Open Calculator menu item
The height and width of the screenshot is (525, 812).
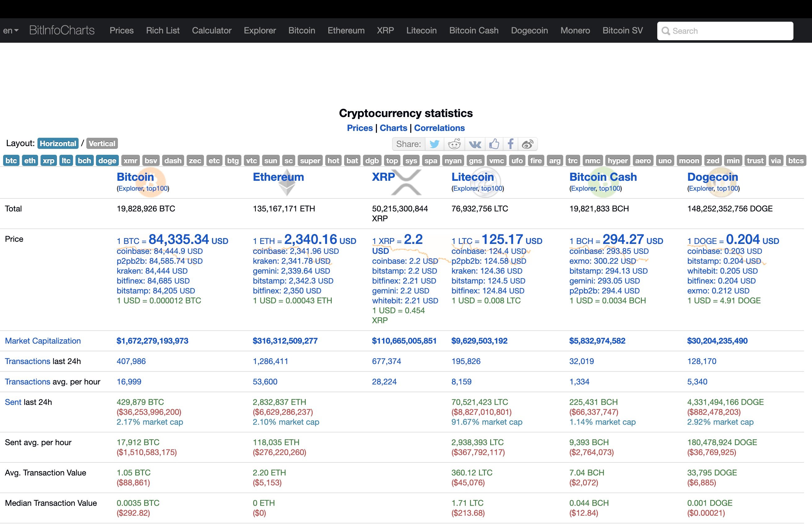tap(212, 31)
